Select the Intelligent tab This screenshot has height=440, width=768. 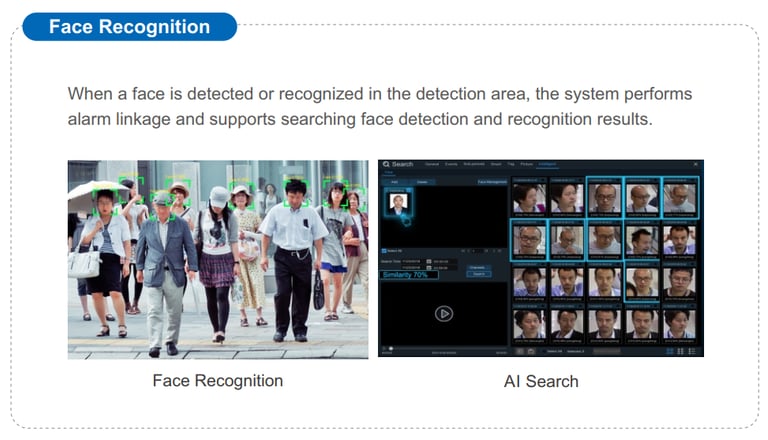547,164
